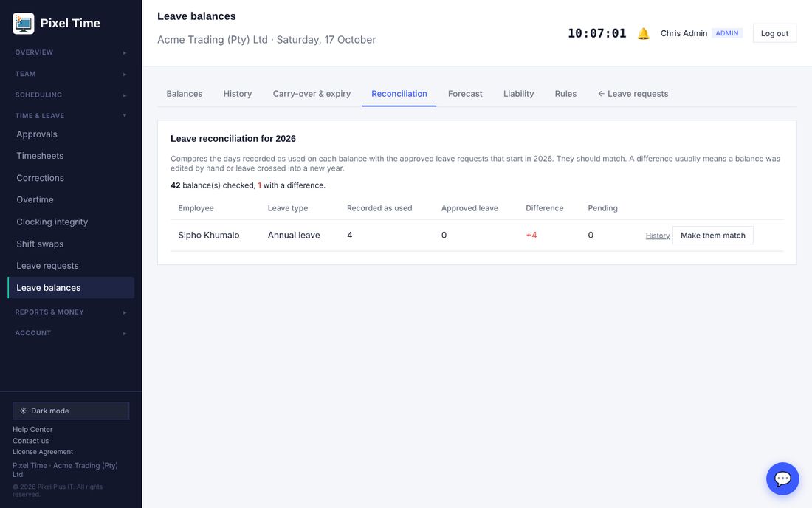The height and width of the screenshot is (508, 812).
Task: Open the Help Center link
Action: coord(32,429)
